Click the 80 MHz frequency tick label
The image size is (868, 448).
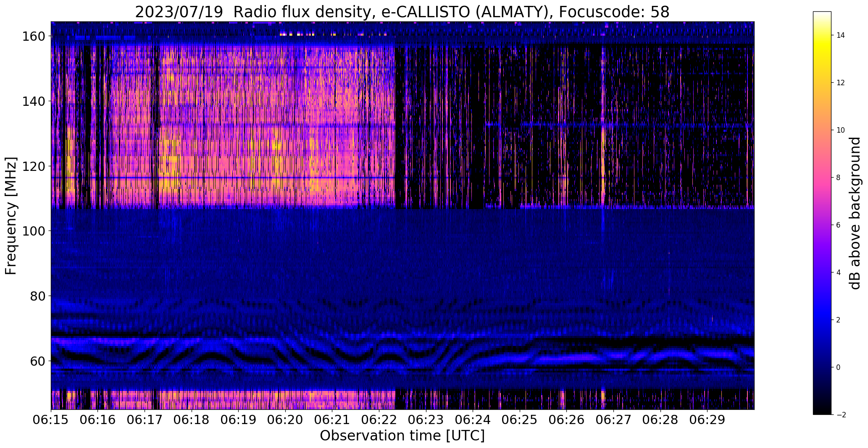(38, 296)
